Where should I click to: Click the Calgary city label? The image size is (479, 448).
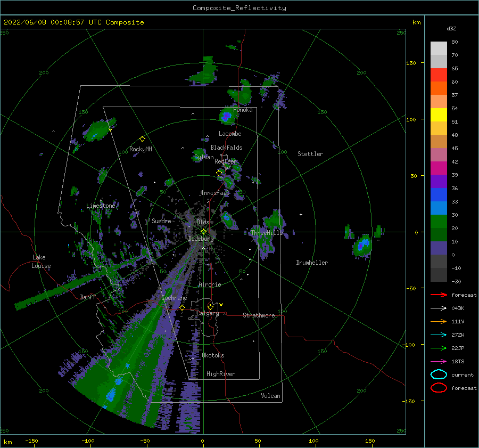point(208,313)
